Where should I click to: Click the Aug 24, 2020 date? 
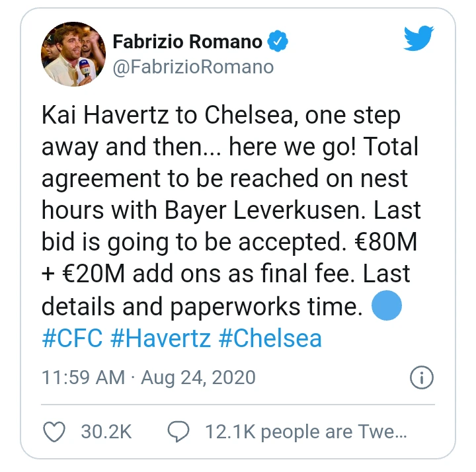coord(198,377)
